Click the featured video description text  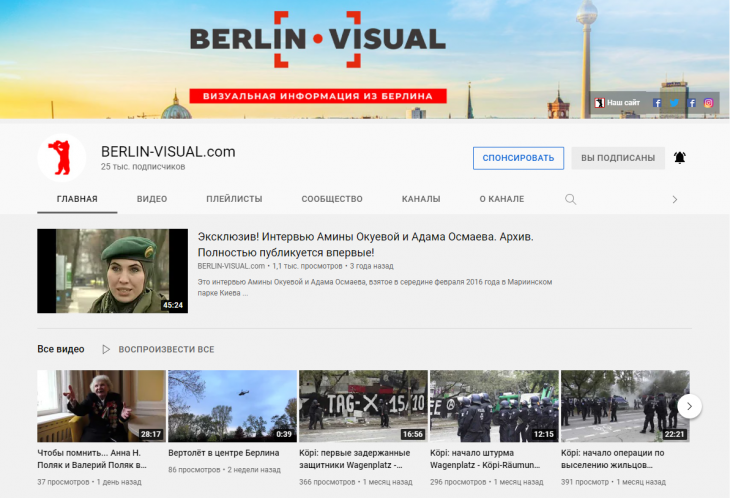(375, 287)
